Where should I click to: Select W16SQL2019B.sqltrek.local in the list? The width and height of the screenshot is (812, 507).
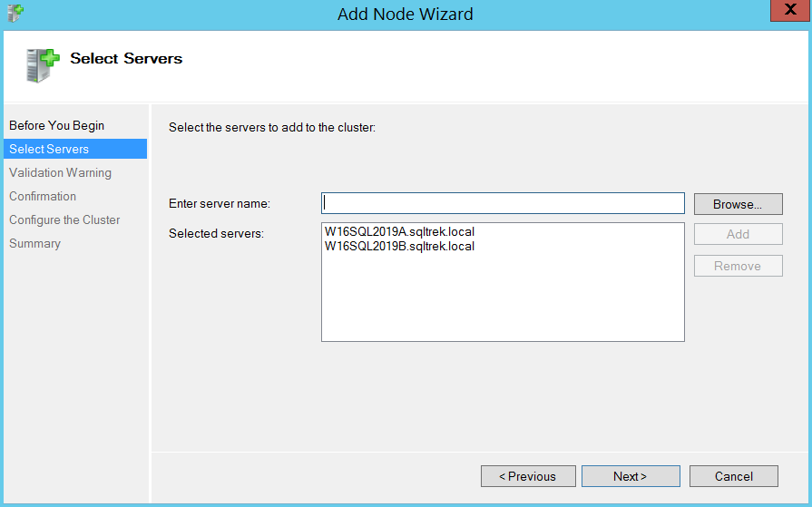click(x=399, y=246)
